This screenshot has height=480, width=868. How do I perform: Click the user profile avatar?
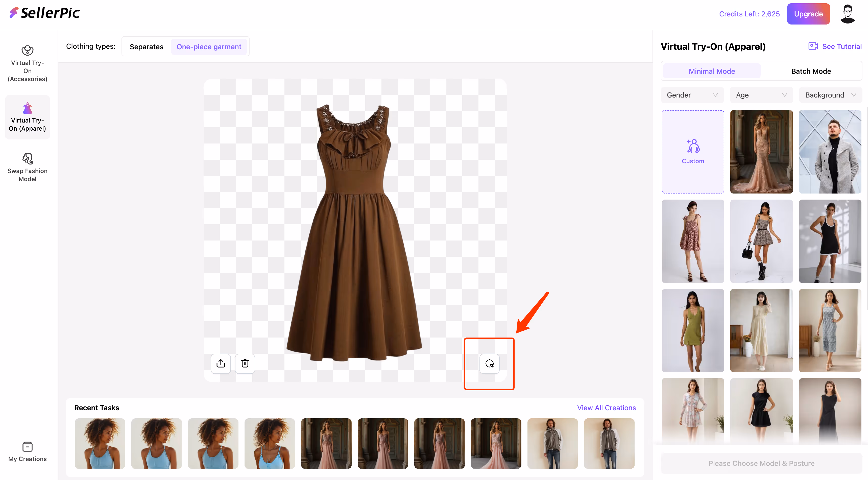pos(848,14)
